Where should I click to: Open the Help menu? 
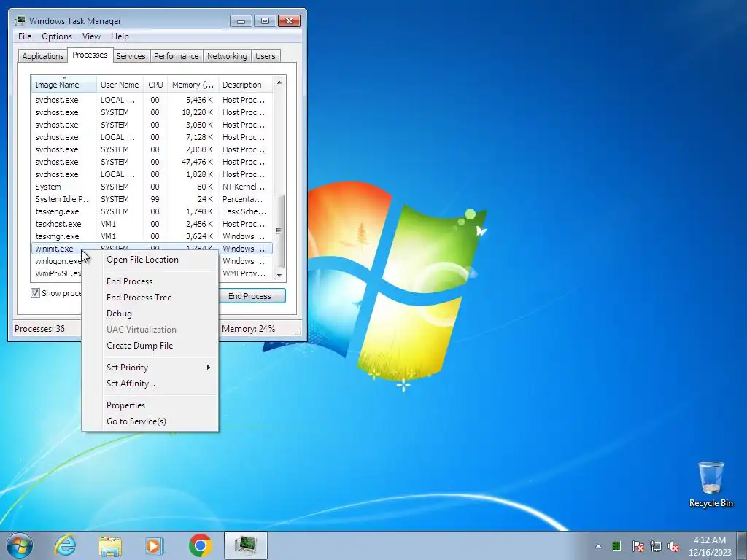coord(120,36)
